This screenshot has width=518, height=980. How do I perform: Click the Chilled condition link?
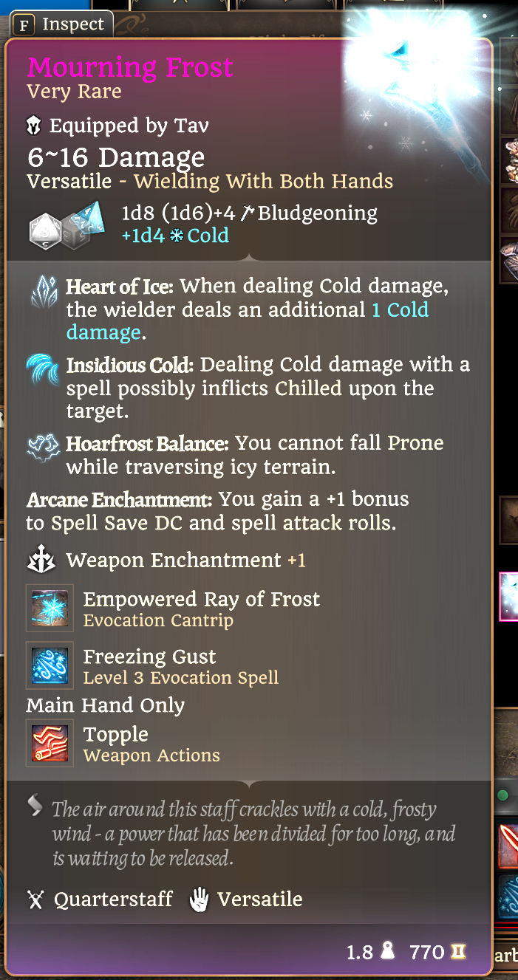tap(309, 388)
